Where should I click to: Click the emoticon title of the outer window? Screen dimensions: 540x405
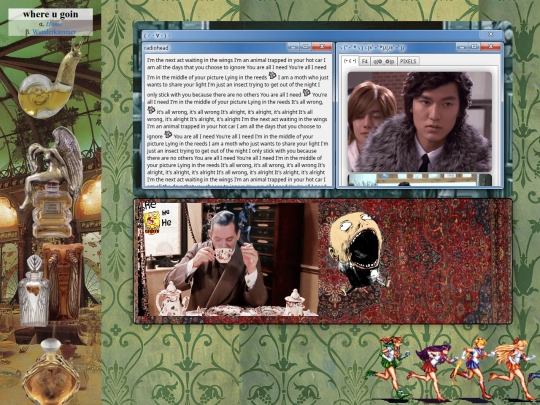pyautogui.click(x=157, y=35)
